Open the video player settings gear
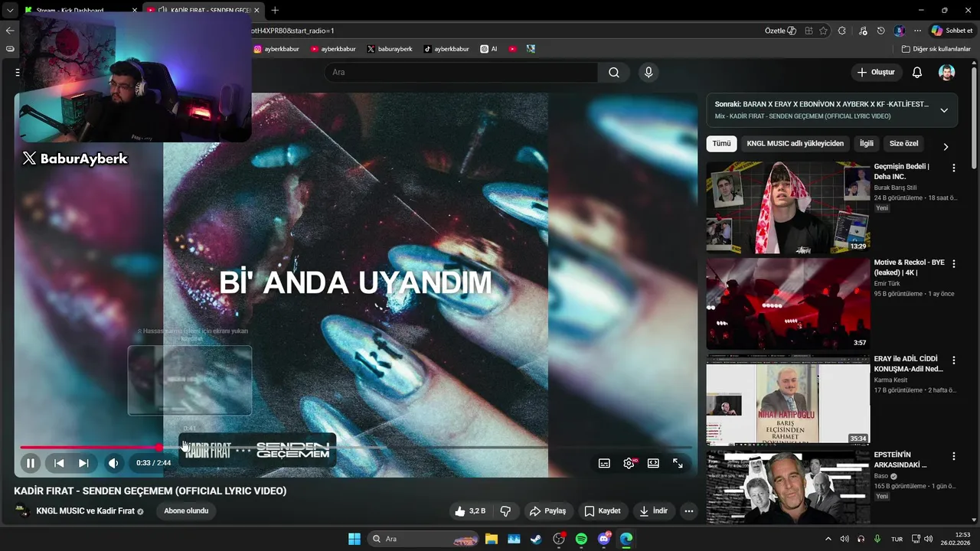 click(629, 463)
